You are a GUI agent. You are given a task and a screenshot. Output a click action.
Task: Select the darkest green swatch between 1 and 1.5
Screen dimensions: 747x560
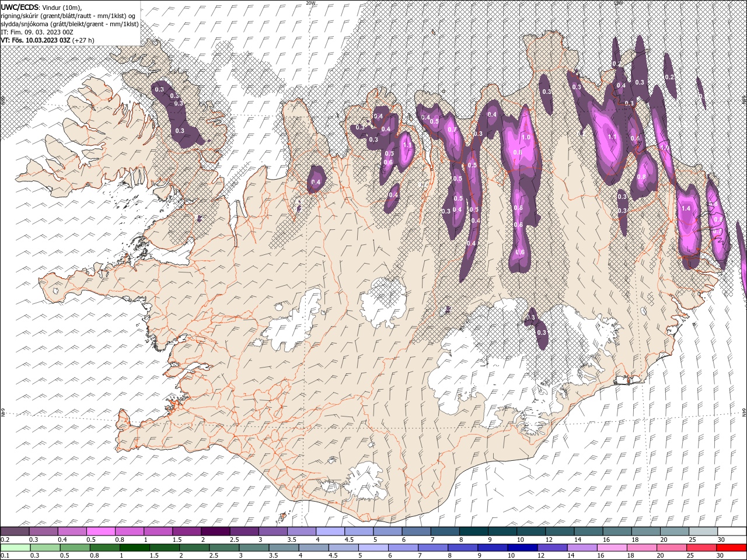(x=134, y=548)
